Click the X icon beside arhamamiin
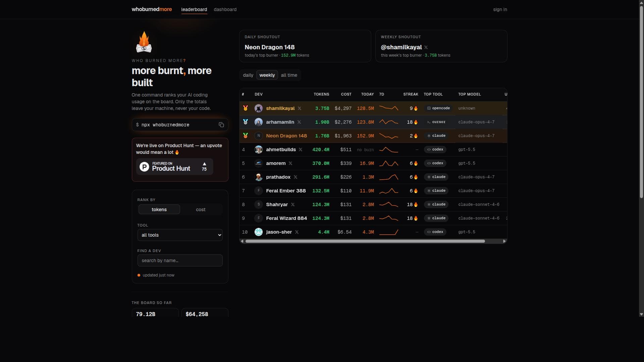644x362 pixels. (x=299, y=122)
